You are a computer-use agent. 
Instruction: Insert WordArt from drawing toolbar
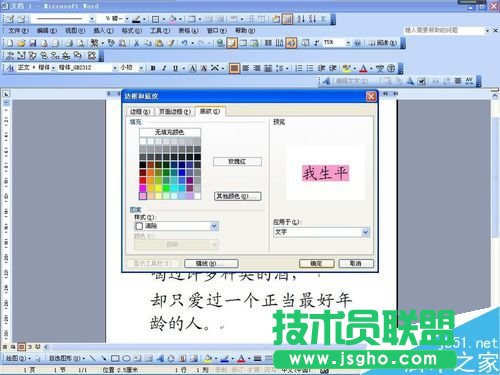pos(160,359)
